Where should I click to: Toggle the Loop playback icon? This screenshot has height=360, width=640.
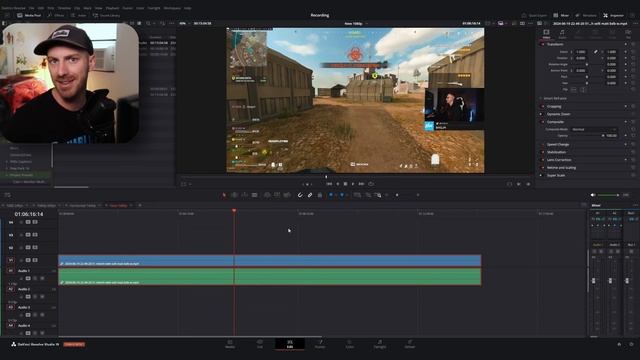(371, 184)
